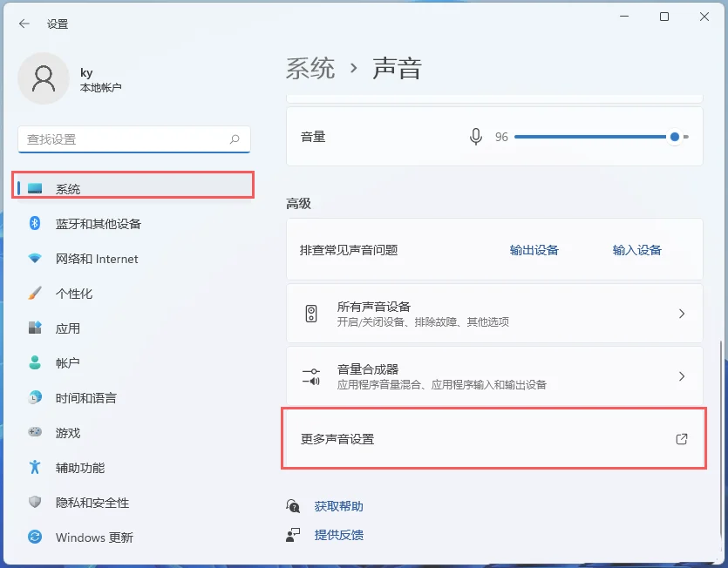The width and height of the screenshot is (728, 568).
Task: Click the 输出设备 troubleshoot link
Action: pos(534,250)
